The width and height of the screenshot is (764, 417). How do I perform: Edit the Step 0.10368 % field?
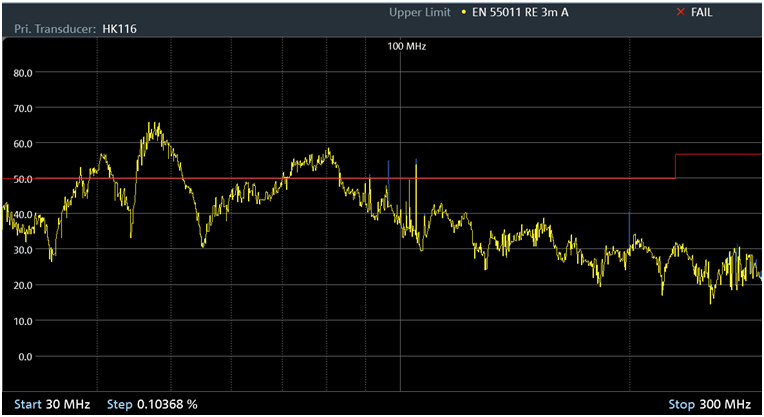click(x=152, y=404)
